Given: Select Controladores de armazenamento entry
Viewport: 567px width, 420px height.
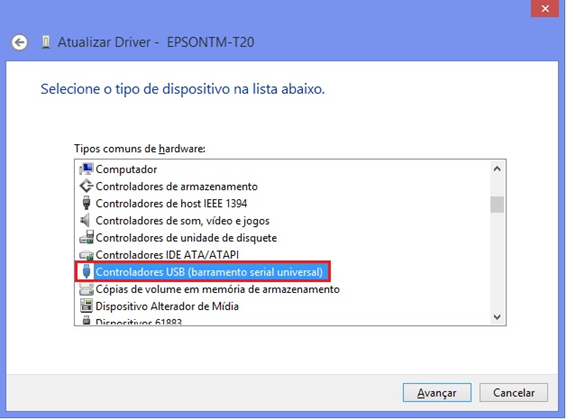Looking at the screenshot, I should point(176,186).
